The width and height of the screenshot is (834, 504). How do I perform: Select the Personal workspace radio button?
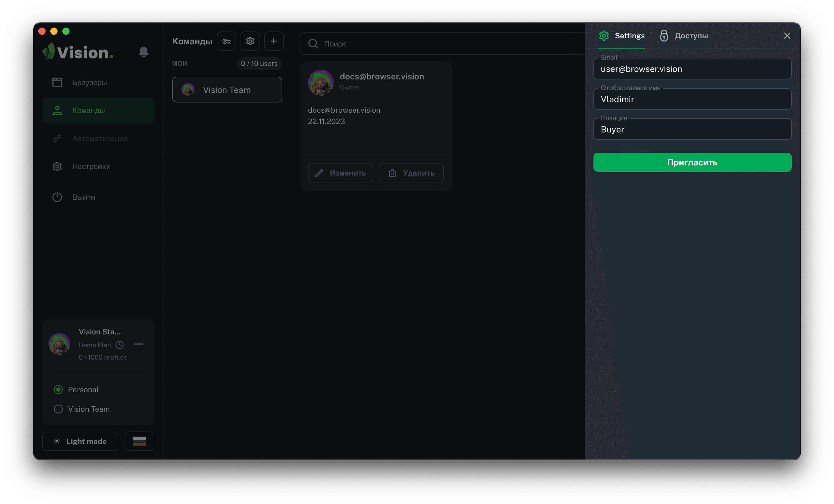[x=58, y=390]
